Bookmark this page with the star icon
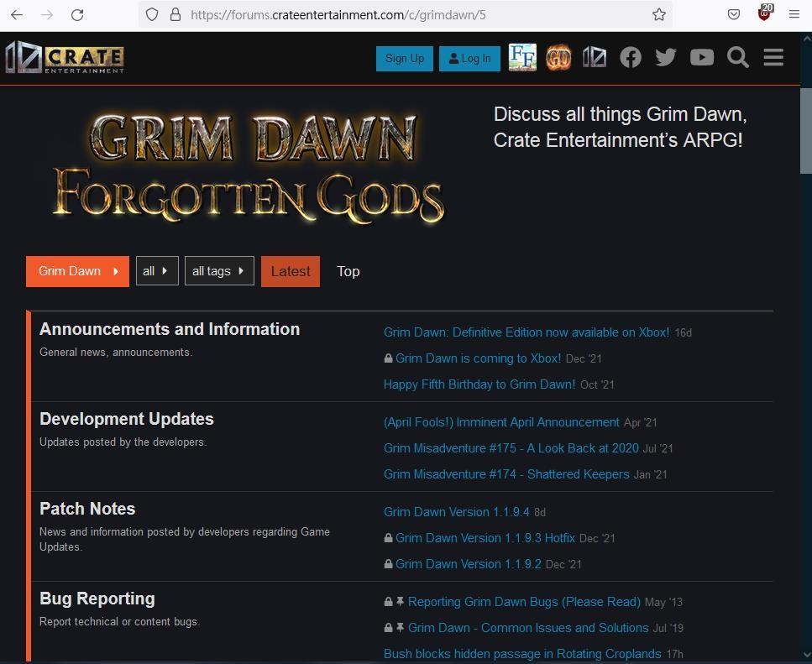This screenshot has width=812, height=664. point(658,14)
